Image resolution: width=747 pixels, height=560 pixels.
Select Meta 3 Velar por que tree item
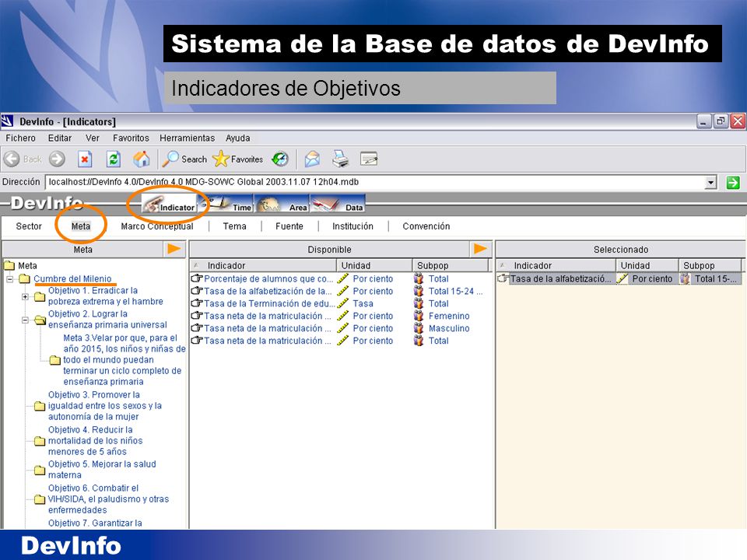(x=124, y=359)
